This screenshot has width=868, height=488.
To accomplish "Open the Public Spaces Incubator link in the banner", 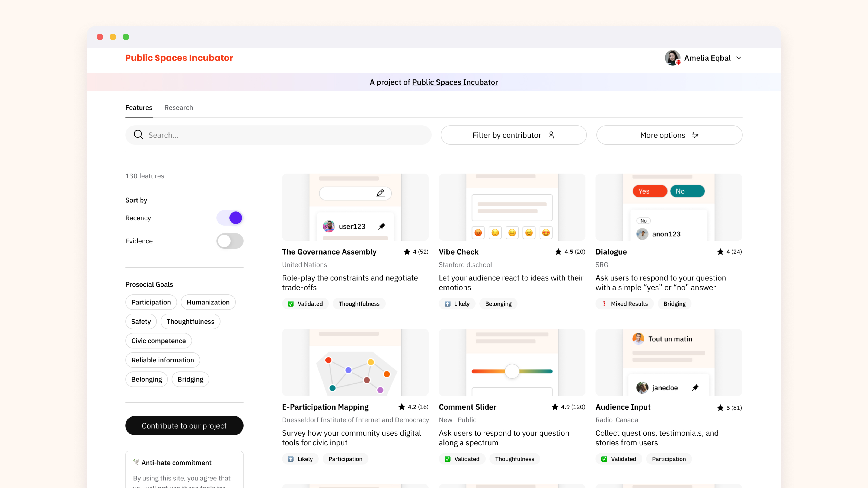I will 455,82.
